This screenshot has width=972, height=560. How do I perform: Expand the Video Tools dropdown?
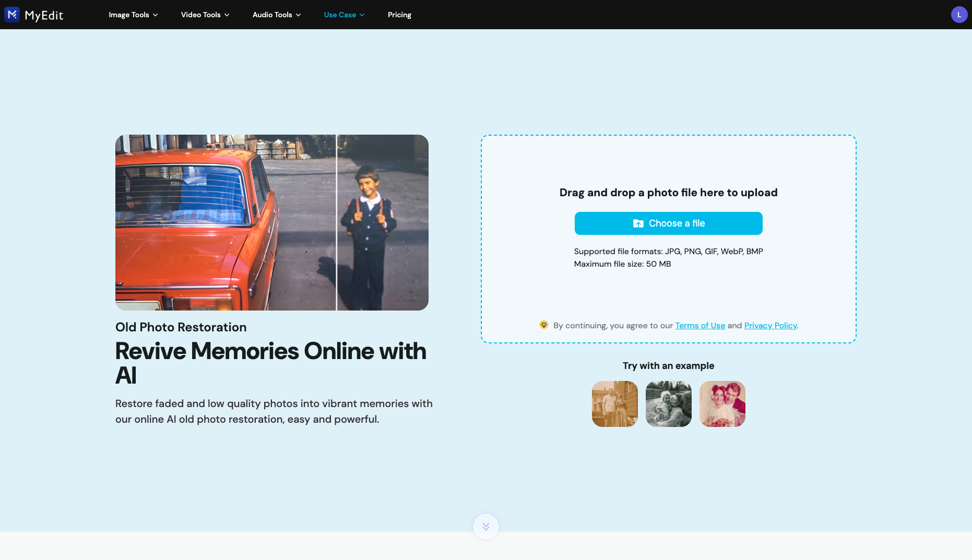(205, 15)
